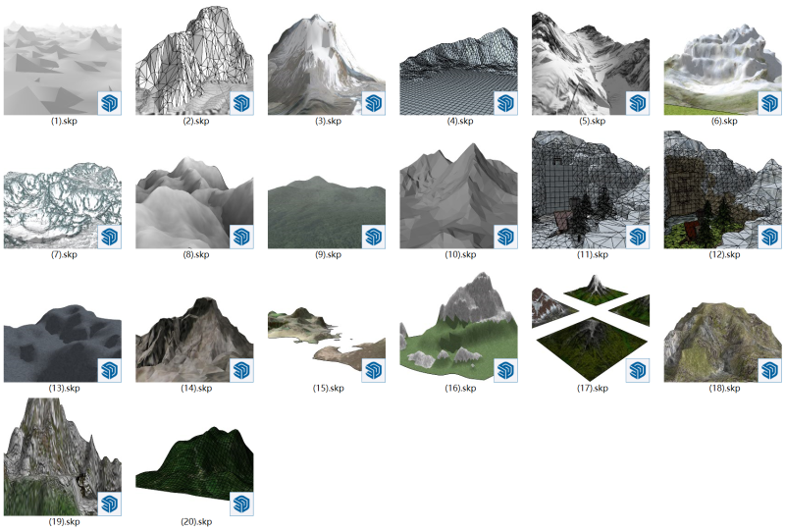Select the (18).skp mossy rock mound thumbnail
Viewport: 785px width, 532px height.
click(723, 342)
